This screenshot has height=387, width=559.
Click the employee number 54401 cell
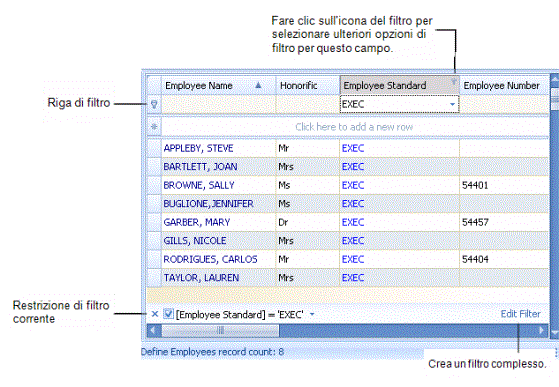click(x=504, y=185)
